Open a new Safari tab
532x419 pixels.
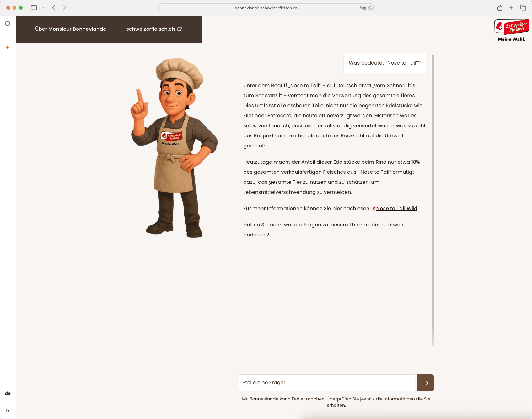click(511, 8)
